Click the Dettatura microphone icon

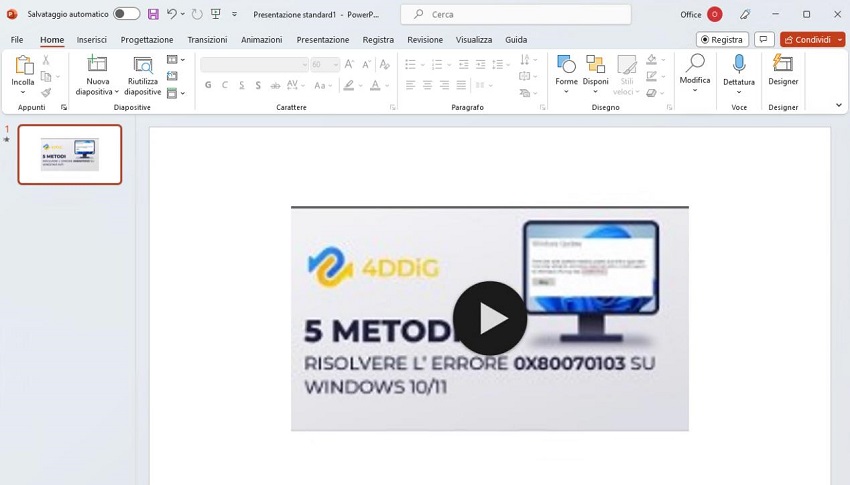[739, 64]
